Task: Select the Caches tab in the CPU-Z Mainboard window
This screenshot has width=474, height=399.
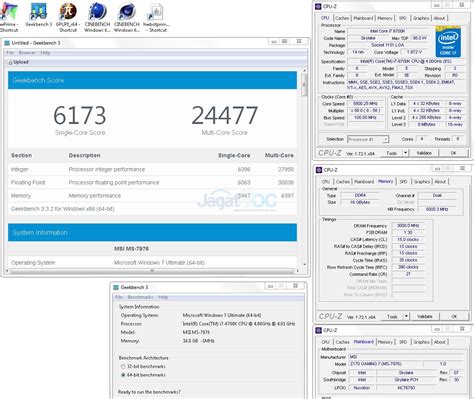Action: [343, 342]
